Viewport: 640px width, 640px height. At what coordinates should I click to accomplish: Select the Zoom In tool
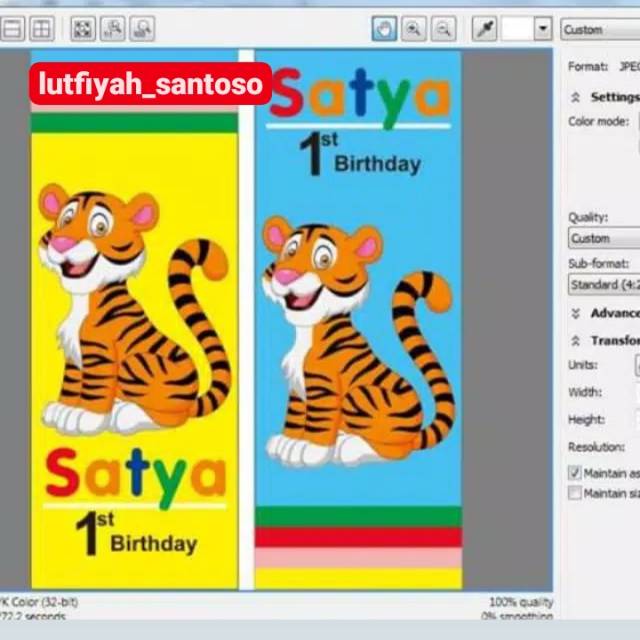[414, 29]
